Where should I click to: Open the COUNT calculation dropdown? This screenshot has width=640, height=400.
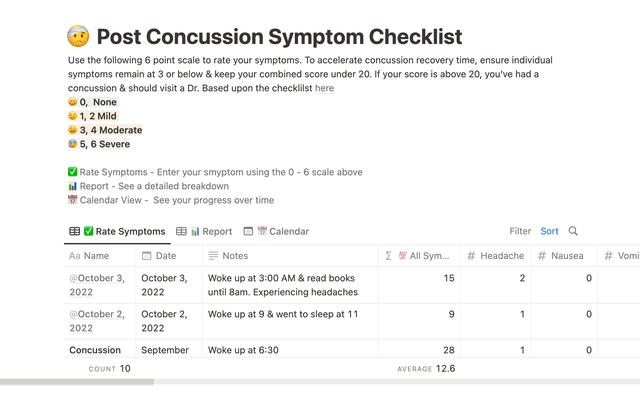click(109, 368)
